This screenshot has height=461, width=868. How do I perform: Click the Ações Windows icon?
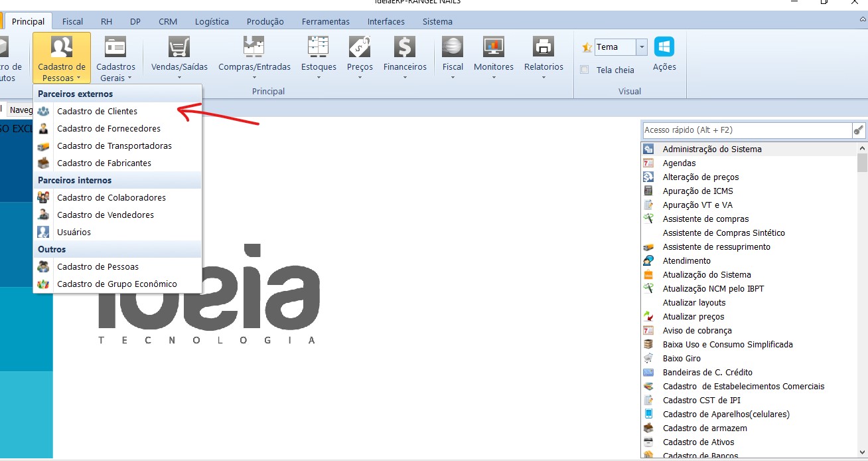[x=664, y=47]
